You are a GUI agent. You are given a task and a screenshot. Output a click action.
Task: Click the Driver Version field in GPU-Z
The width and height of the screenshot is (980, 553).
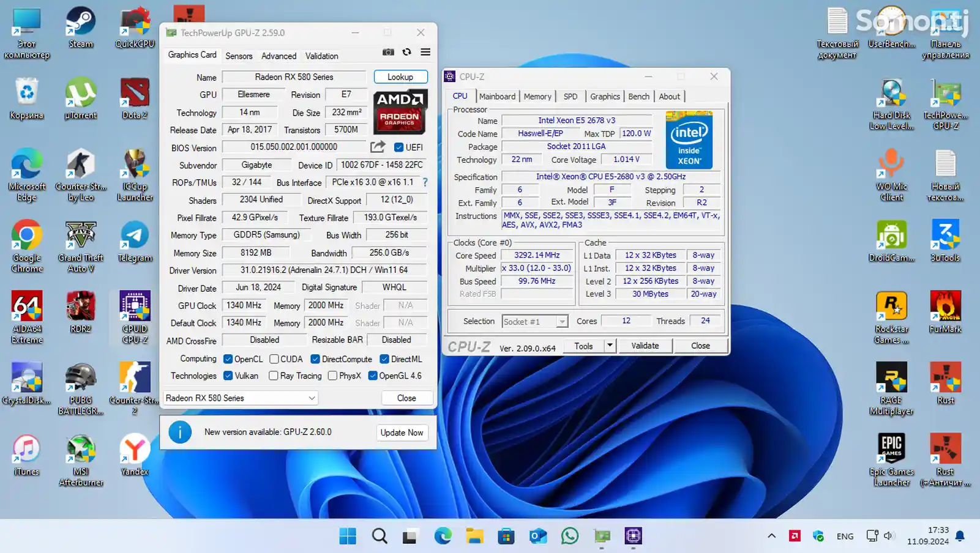pyautogui.click(x=324, y=270)
